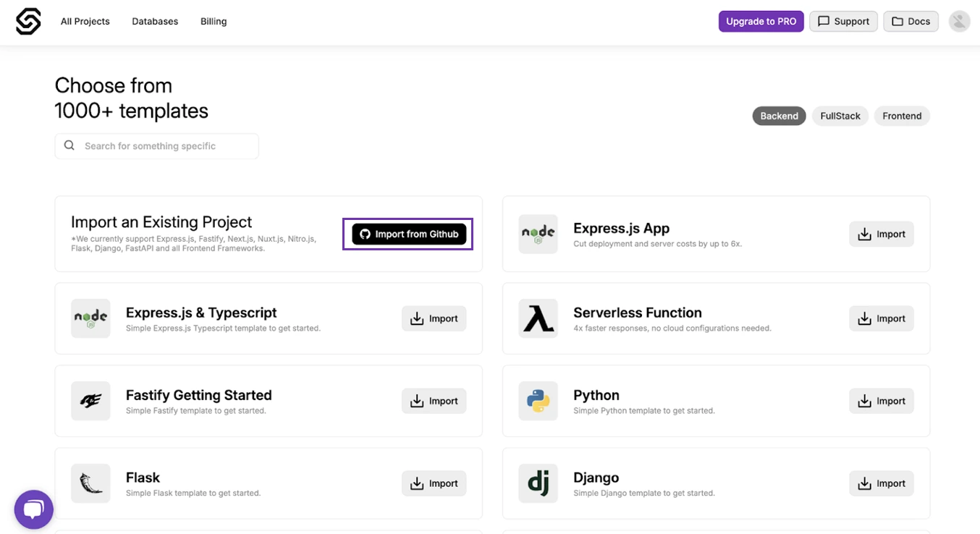
Task: Click the Express.js & Typescript node logo
Action: 90,318
